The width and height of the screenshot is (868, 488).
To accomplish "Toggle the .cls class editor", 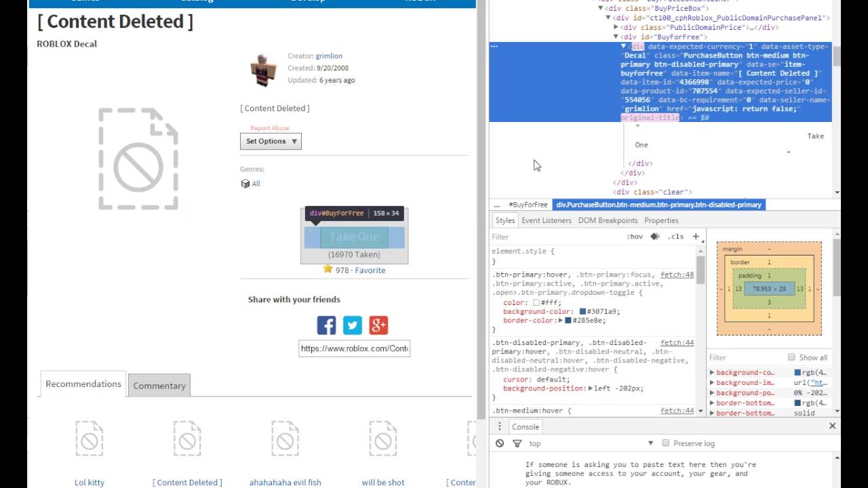I will pyautogui.click(x=675, y=237).
